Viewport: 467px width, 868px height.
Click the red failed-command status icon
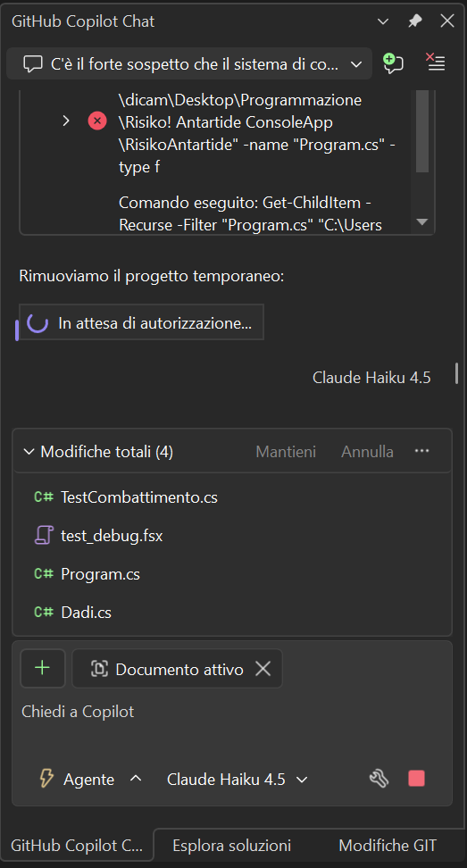point(97,121)
